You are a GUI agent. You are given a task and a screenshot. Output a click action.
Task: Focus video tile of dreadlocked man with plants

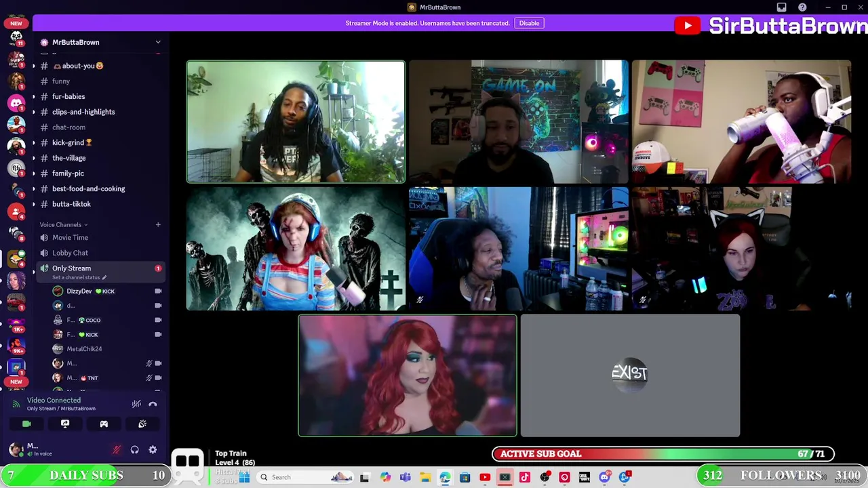click(x=296, y=122)
